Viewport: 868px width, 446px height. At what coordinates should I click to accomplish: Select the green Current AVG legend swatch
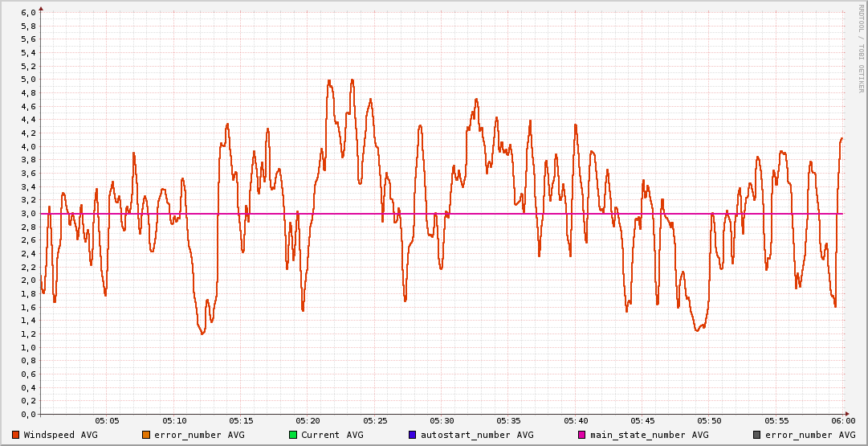point(293,435)
